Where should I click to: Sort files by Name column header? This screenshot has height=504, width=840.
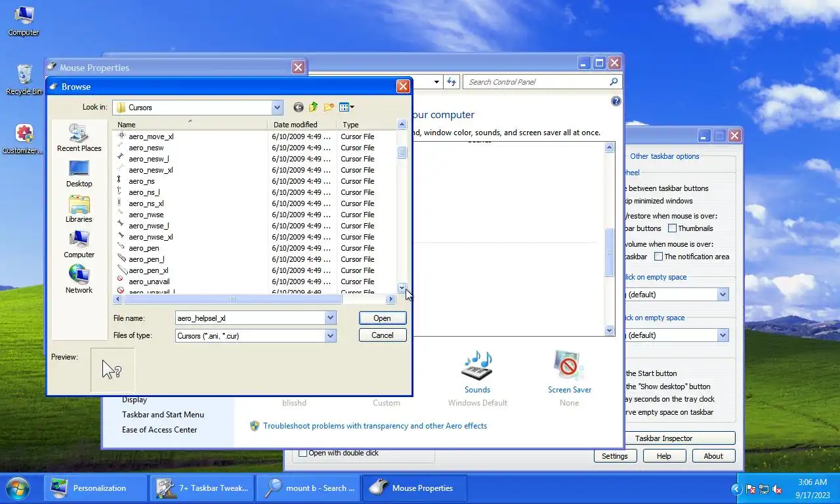(x=190, y=125)
